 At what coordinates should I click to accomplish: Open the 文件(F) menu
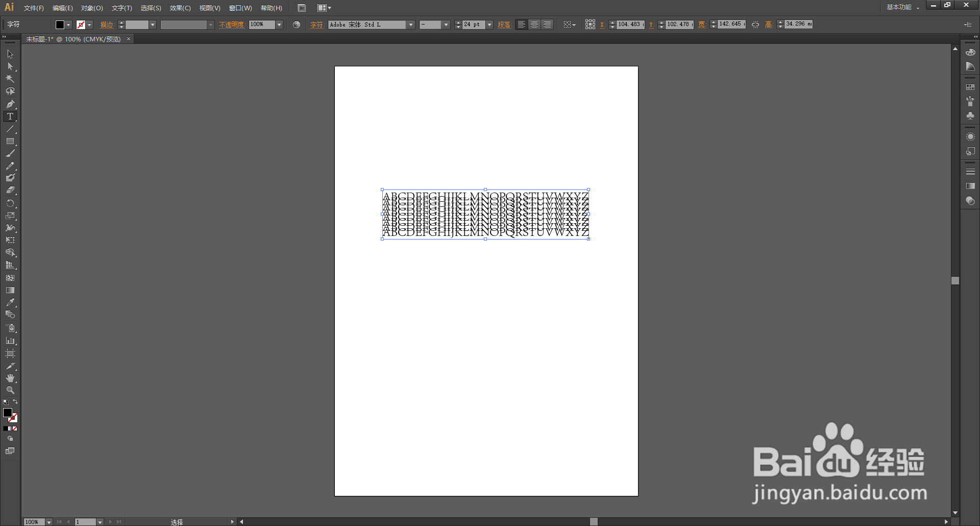coord(34,8)
